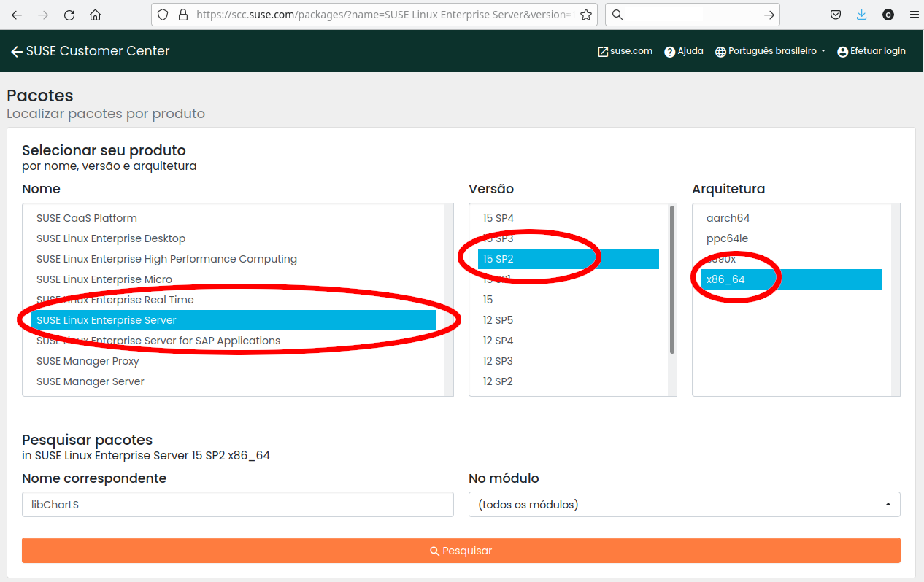
Task: Open the browser hamburger menu
Action: point(914,15)
